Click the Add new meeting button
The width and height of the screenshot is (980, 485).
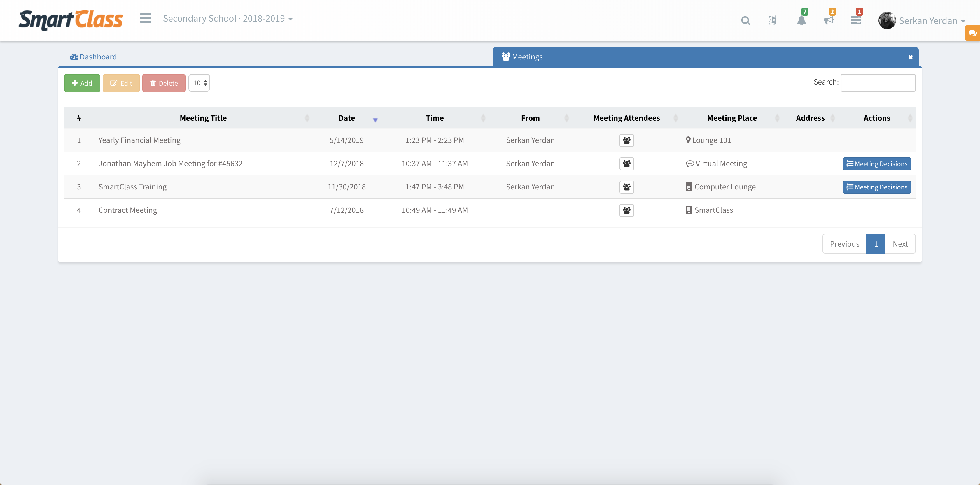pos(81,82)
